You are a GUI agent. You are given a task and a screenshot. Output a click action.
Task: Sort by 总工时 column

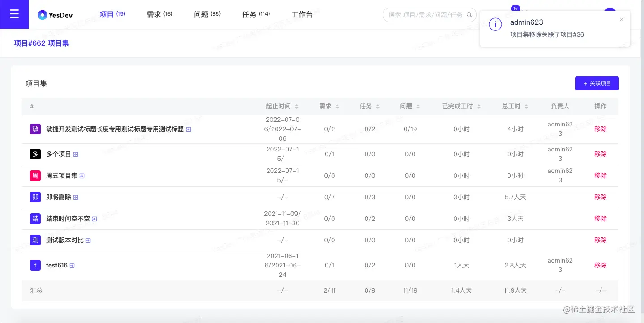tap(526, 107)
